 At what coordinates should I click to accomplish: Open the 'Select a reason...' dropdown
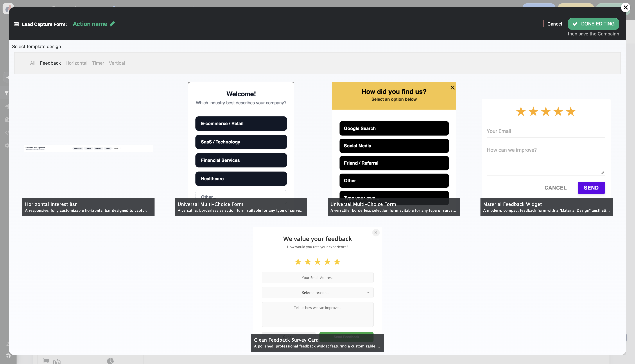pos(317,293)
